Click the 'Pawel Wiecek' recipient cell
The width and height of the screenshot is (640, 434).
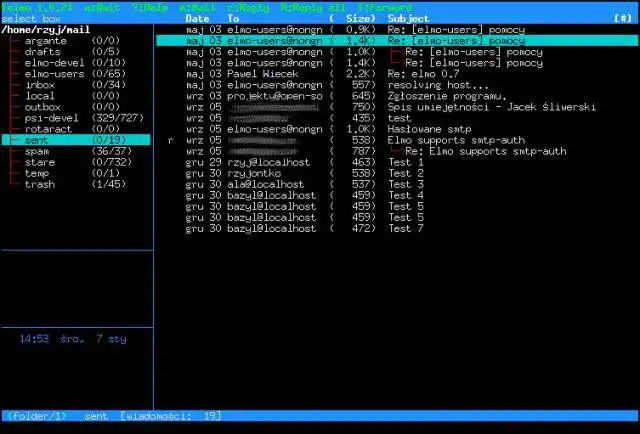point(263,73)
